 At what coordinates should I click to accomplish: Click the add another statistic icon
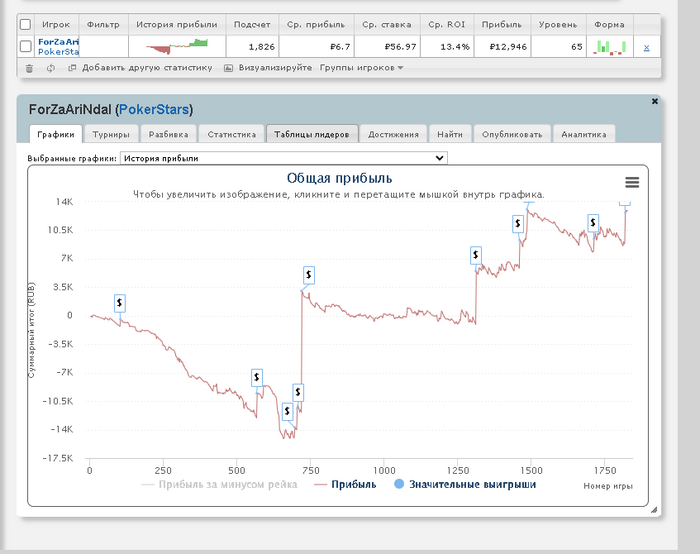point(72,68)
